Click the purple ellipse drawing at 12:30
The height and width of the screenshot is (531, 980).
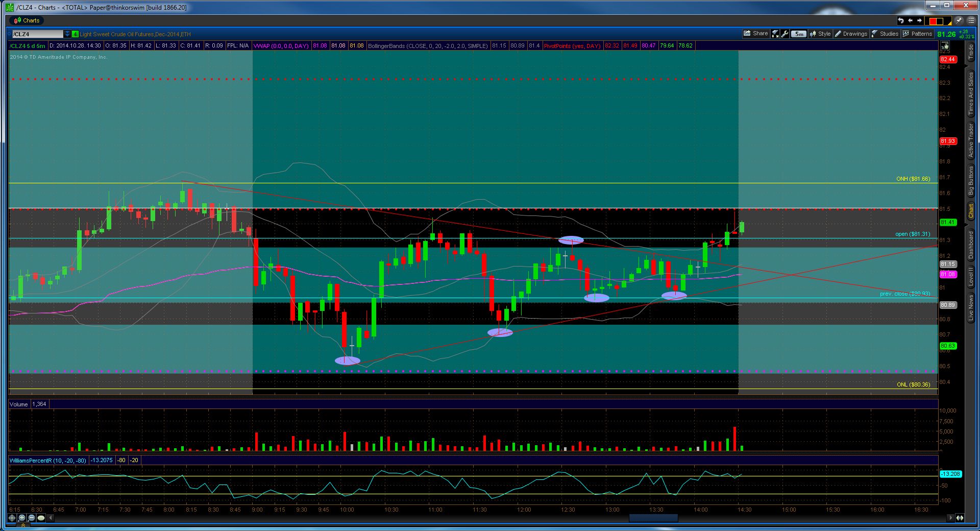tap(571, 240)
